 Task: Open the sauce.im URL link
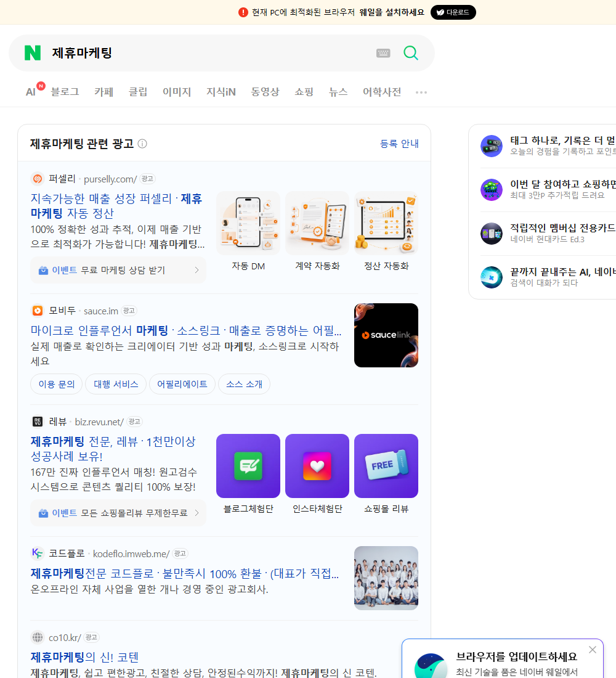click(101, 311)
